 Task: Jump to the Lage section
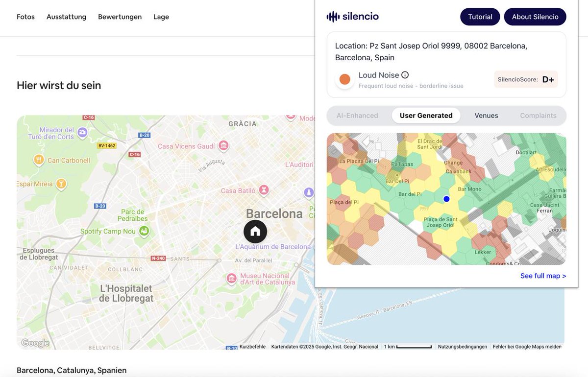[x=161, y=17]
